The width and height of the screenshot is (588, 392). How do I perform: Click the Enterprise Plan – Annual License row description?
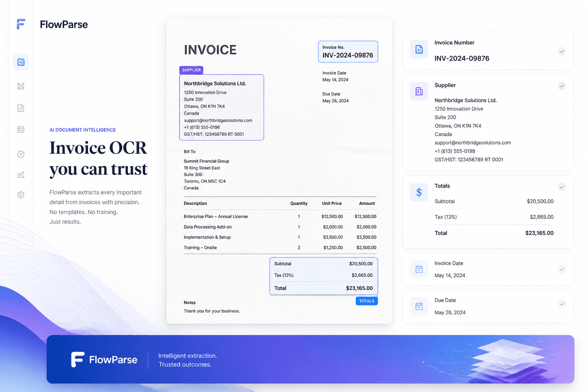pos(216,217)
